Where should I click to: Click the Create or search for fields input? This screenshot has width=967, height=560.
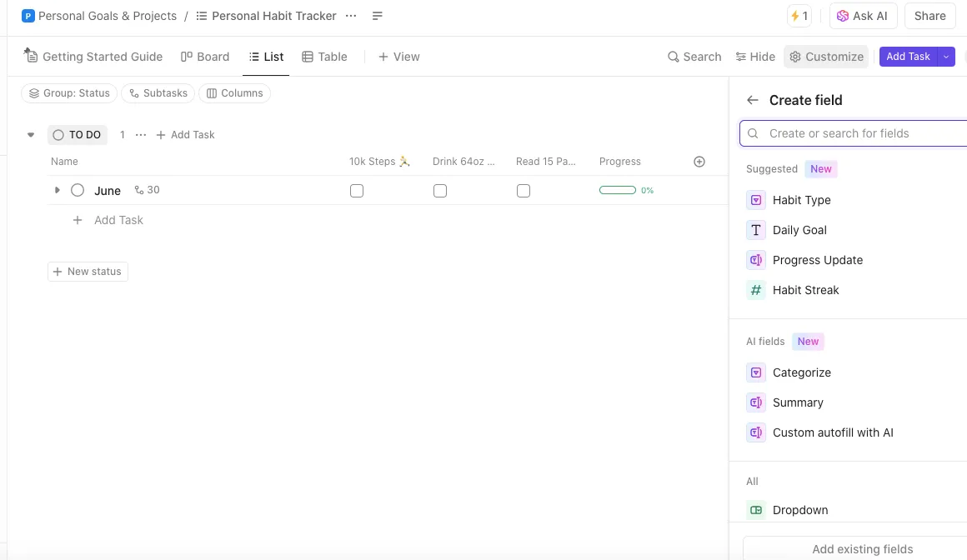[853, 133]
